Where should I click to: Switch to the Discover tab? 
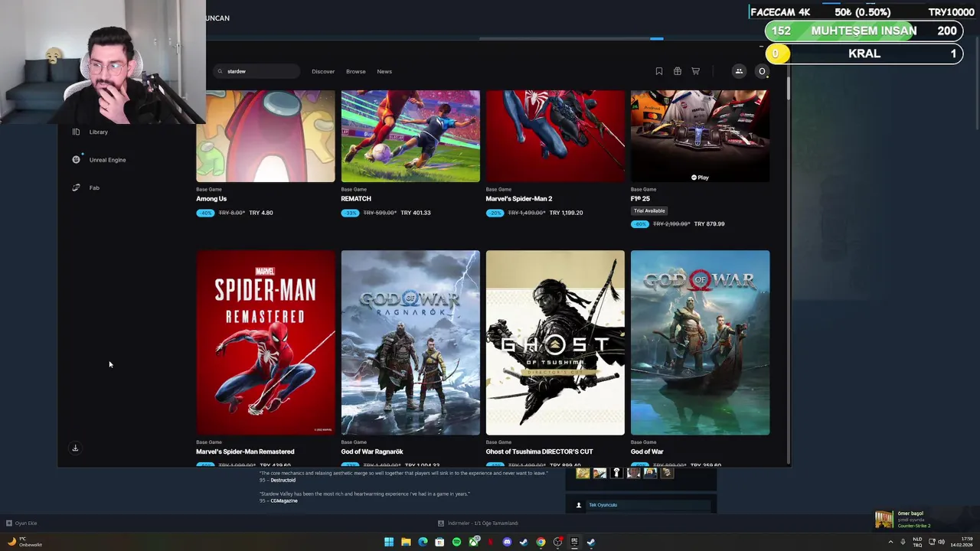coord(323,71)
